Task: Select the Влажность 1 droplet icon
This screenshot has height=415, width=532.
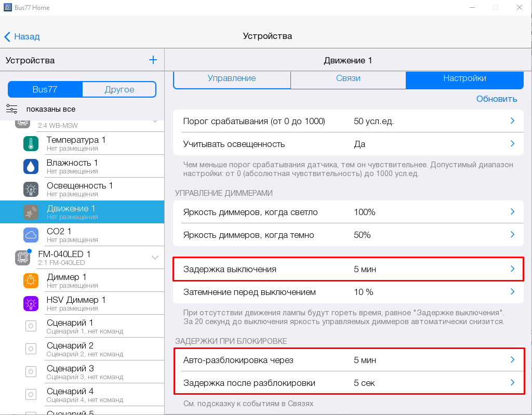Action: (x=31, y=166)
